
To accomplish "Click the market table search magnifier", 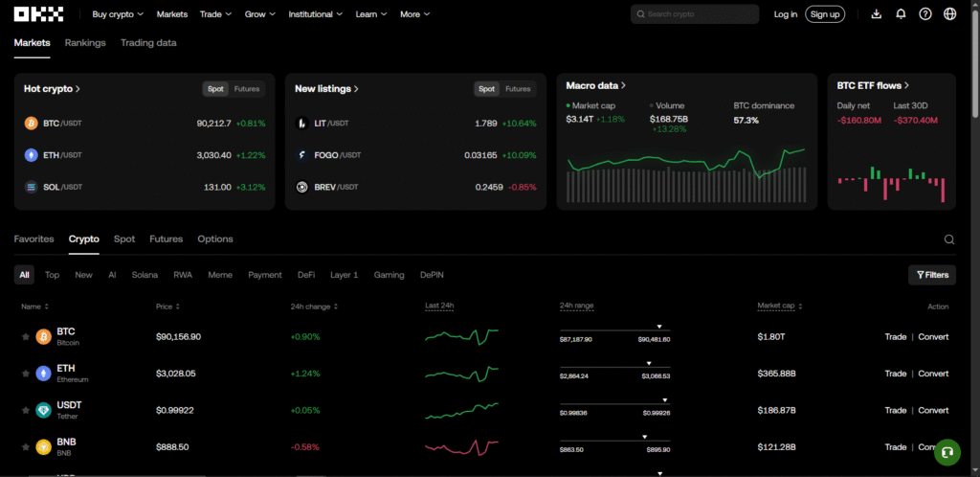I will 949,239.
